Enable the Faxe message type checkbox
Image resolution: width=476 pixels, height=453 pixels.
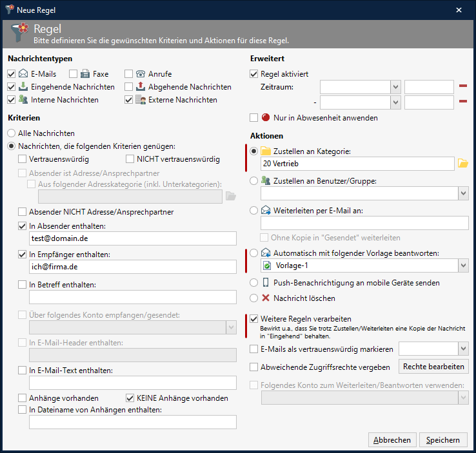[x=74, y=74]
